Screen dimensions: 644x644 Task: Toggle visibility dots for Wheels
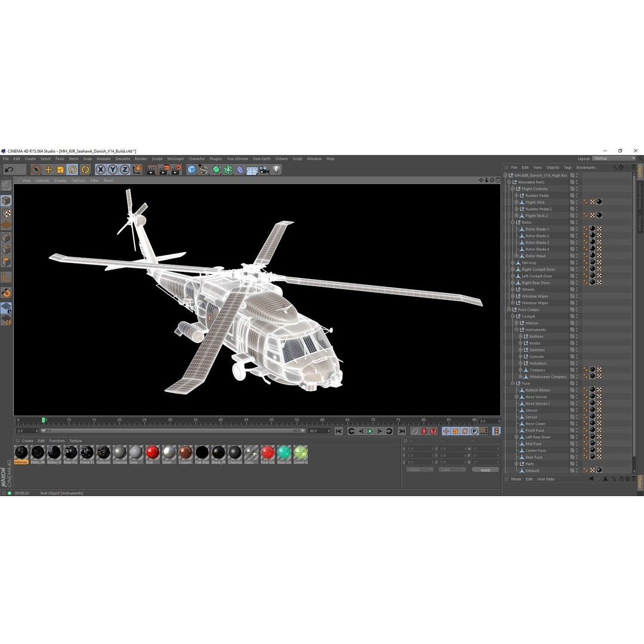pyautogui.click(x=577, y=290)
